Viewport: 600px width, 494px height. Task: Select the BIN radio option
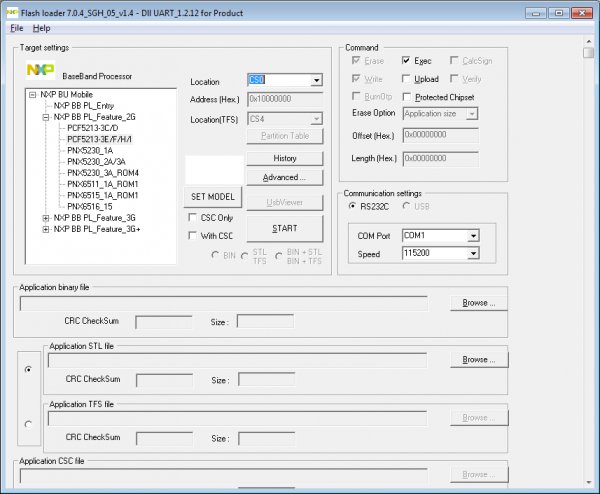(x=215, y=255)
